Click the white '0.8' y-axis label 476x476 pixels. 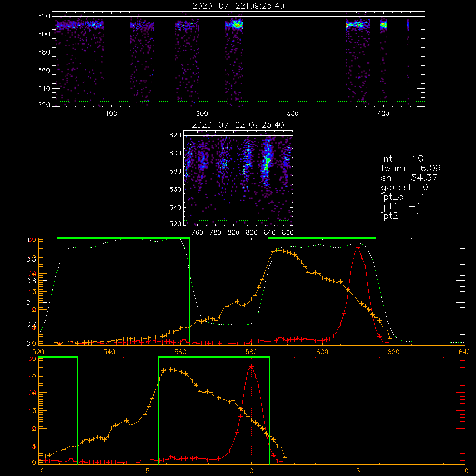tap(31, 260)
